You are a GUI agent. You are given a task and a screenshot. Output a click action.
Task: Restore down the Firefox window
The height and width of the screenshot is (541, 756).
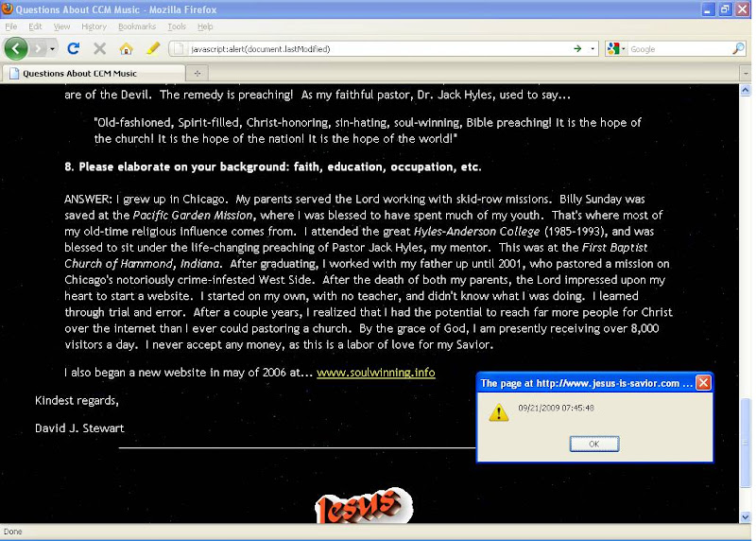tap(725, 9)
